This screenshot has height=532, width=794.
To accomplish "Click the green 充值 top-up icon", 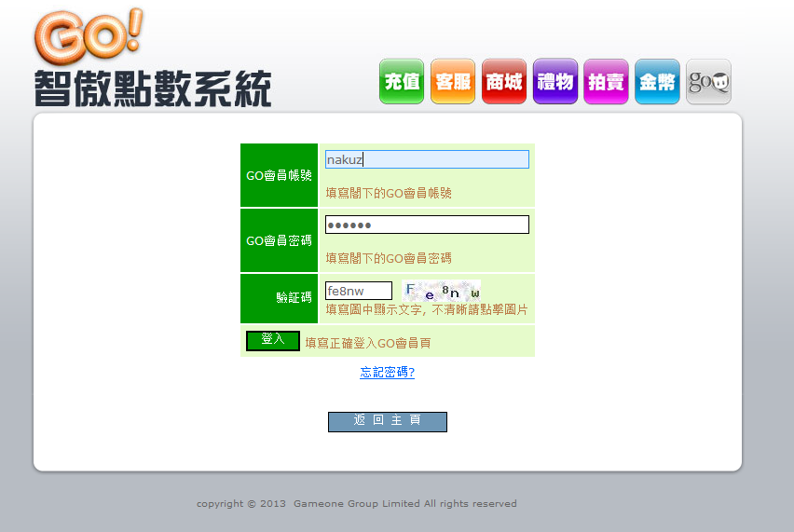I will click(402, 82).
